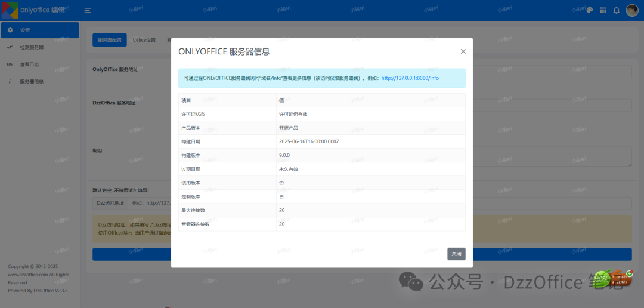Select the 检测服务器 sidebar item
Image resolution: width=644 pixels, height=308 pixels.
pos(40,47)
